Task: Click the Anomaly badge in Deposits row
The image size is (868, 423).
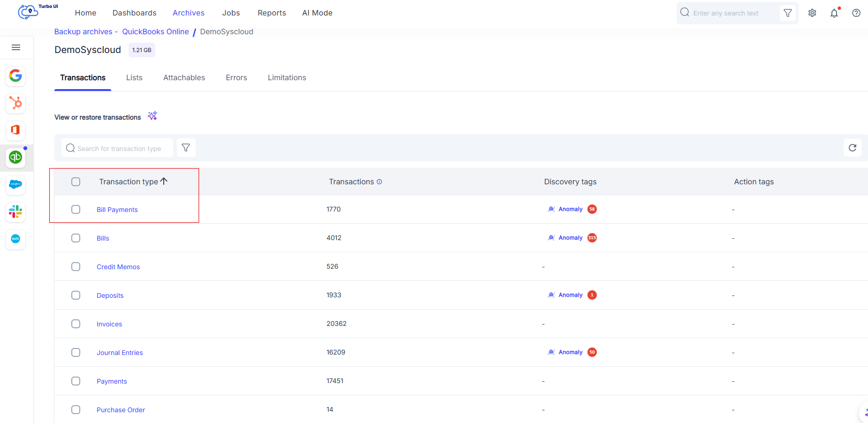Action: tap(592, 295)
